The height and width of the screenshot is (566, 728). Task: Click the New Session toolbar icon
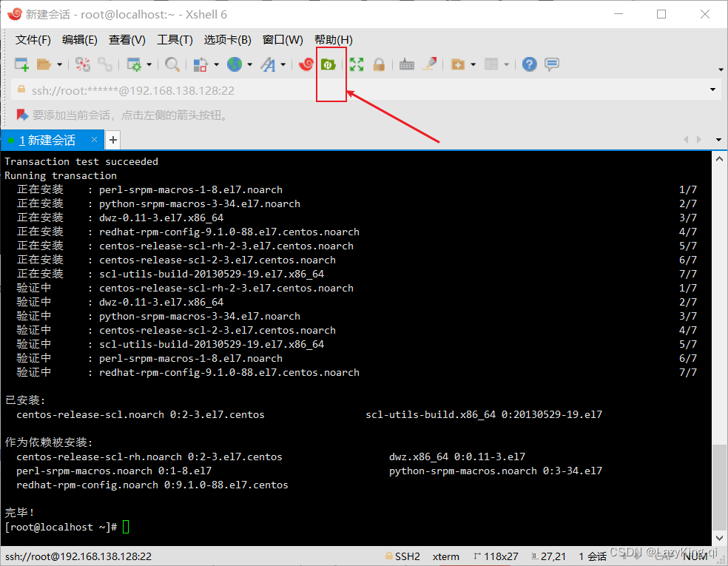[x=21, y=64]
